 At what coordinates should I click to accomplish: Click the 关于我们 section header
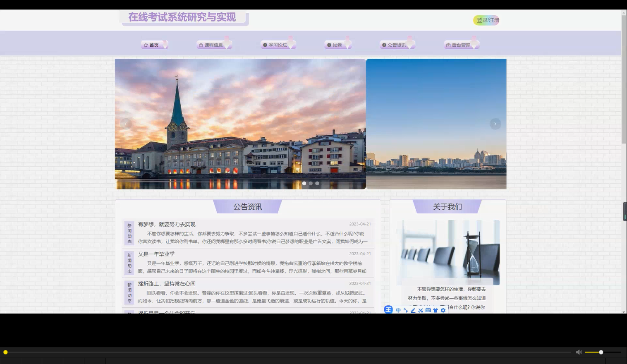(x=448, y=206)
